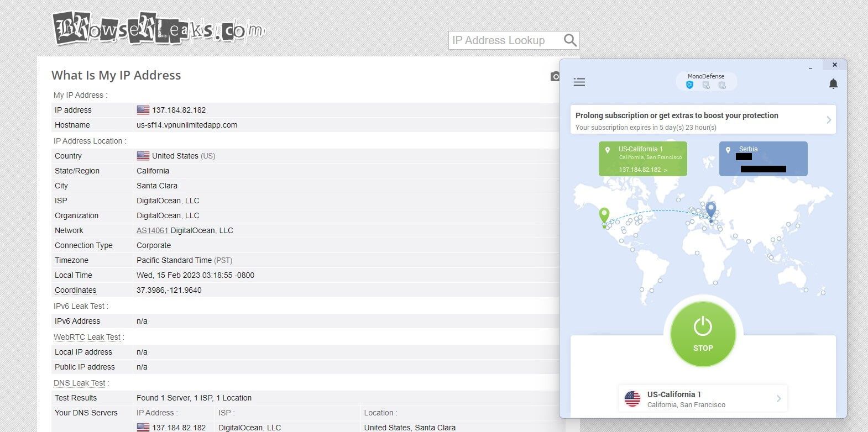The height and width of the screenshot is (432, 868).
Task: Select the Santa Clara city value
Action: pyautogui.click(x=157, y=186)
